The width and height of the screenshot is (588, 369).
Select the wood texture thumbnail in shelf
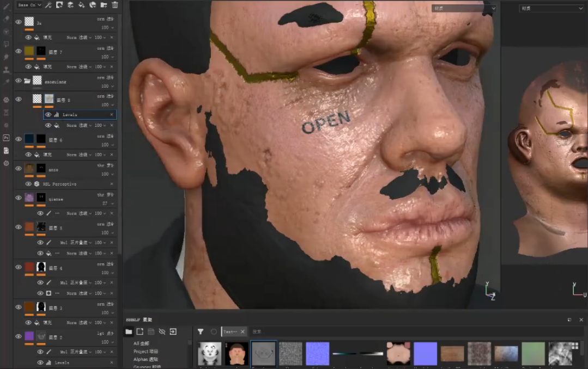point(452,354)
